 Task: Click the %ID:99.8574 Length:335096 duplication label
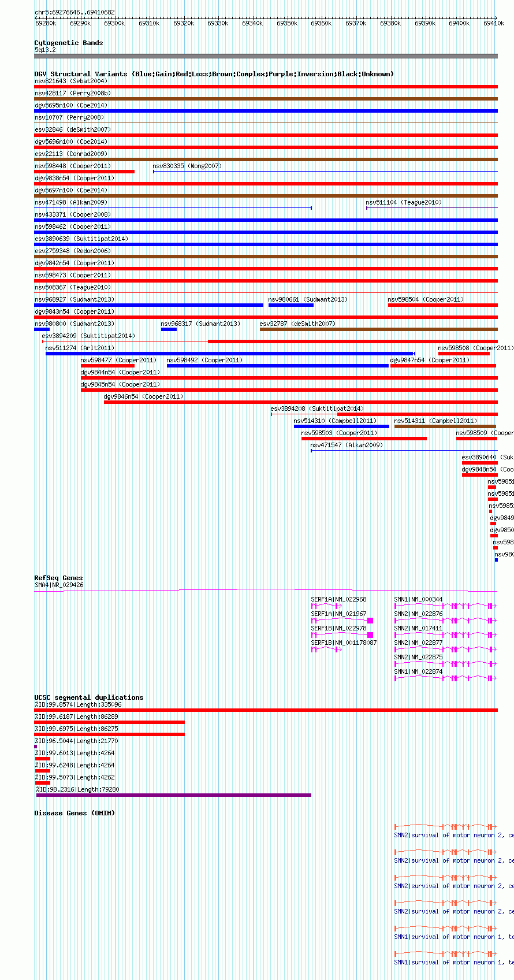coord(78,704)
